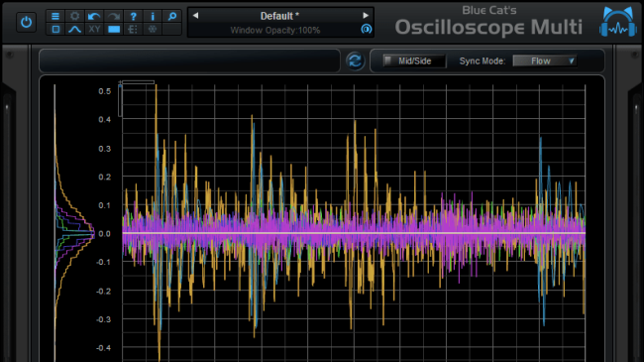Open help via question mark icon

[x=133, y=16]
